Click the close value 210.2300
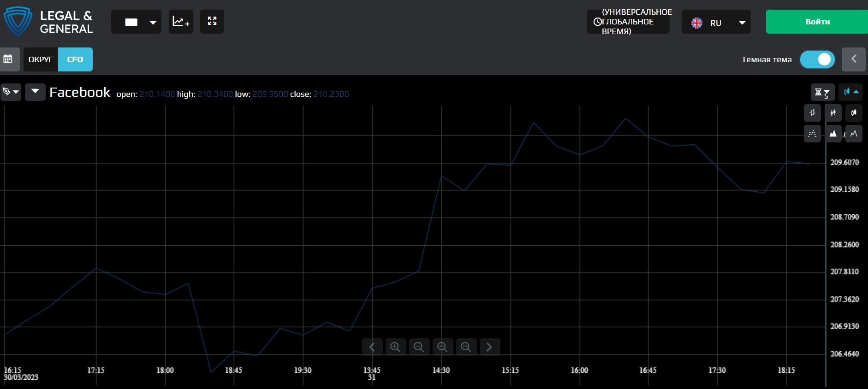This screenshot has width=868, height=389. point(331,94)
